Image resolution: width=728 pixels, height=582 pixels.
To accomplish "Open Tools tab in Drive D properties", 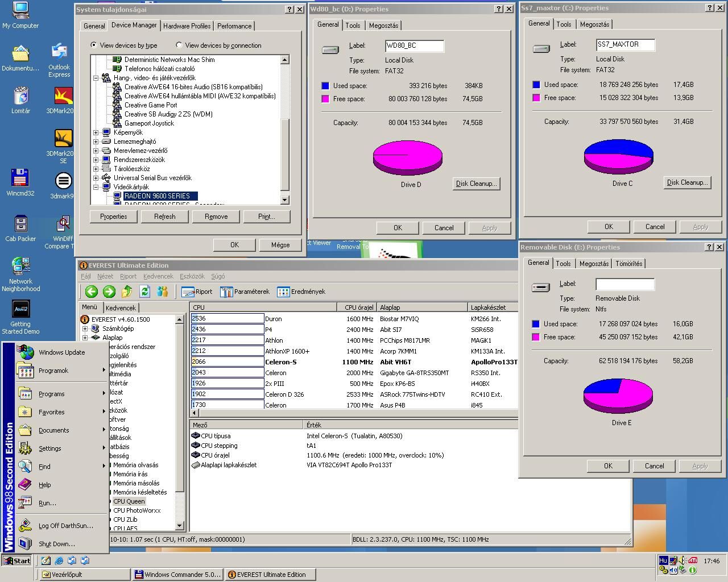I will [353, 26].
